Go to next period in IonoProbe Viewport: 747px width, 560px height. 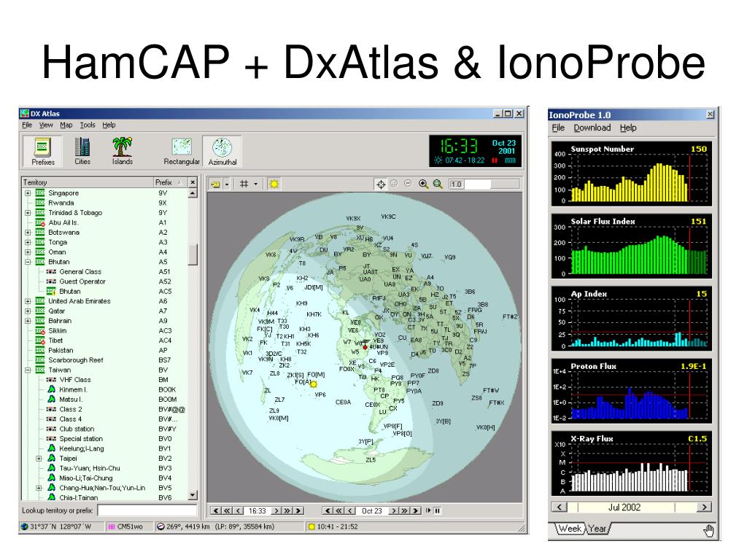pos(704,507)
